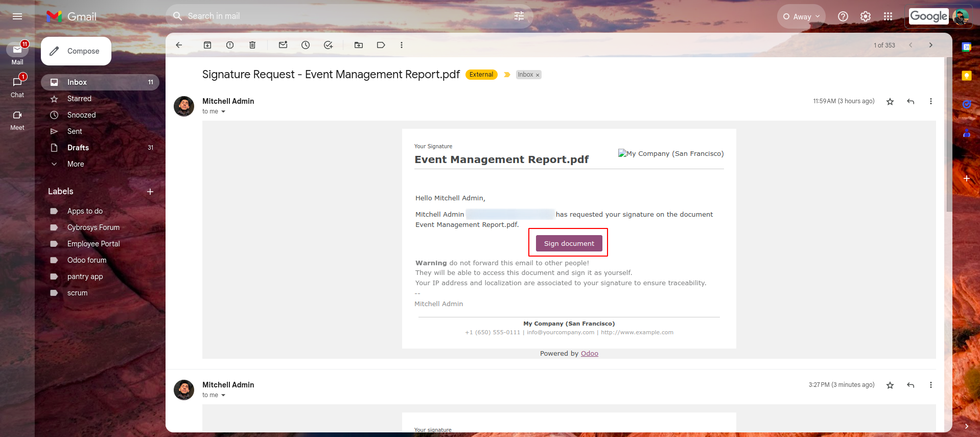Open the info@yourcompany.com link

coord(561,332)
